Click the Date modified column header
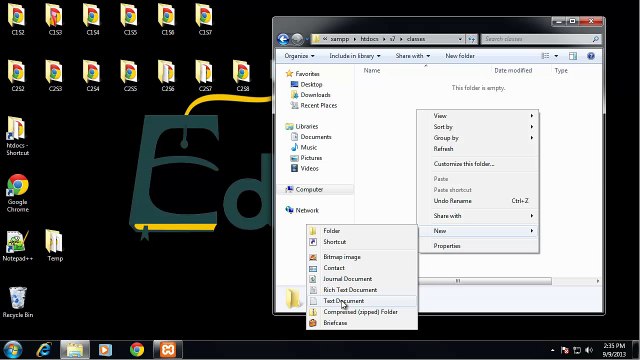The image size is (640, 360). click(x=520, y=71)
